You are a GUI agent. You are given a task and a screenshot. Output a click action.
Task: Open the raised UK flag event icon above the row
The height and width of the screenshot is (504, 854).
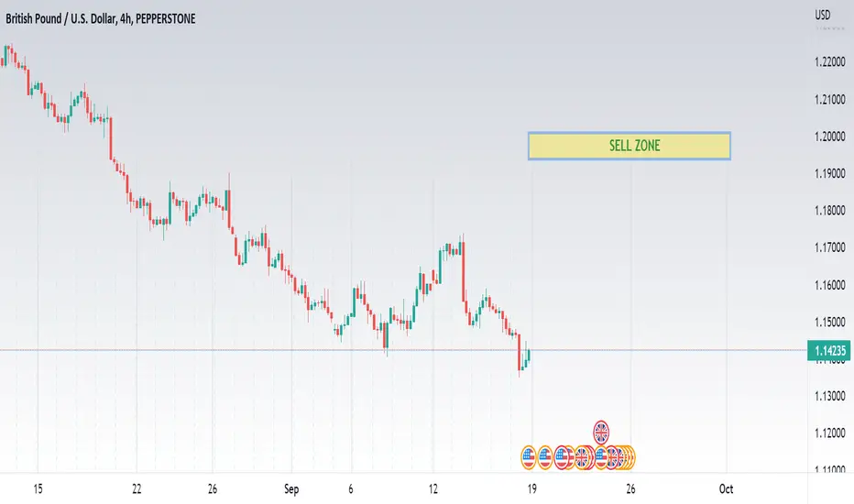click(x=601, y=433)
